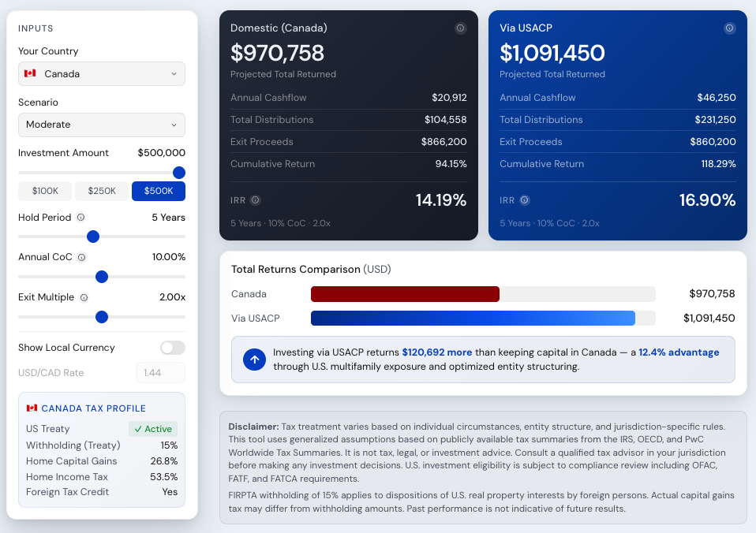Click the Disclaimer bold label
The height and width of the screenshot is (533, 756).
coord(253,427)
